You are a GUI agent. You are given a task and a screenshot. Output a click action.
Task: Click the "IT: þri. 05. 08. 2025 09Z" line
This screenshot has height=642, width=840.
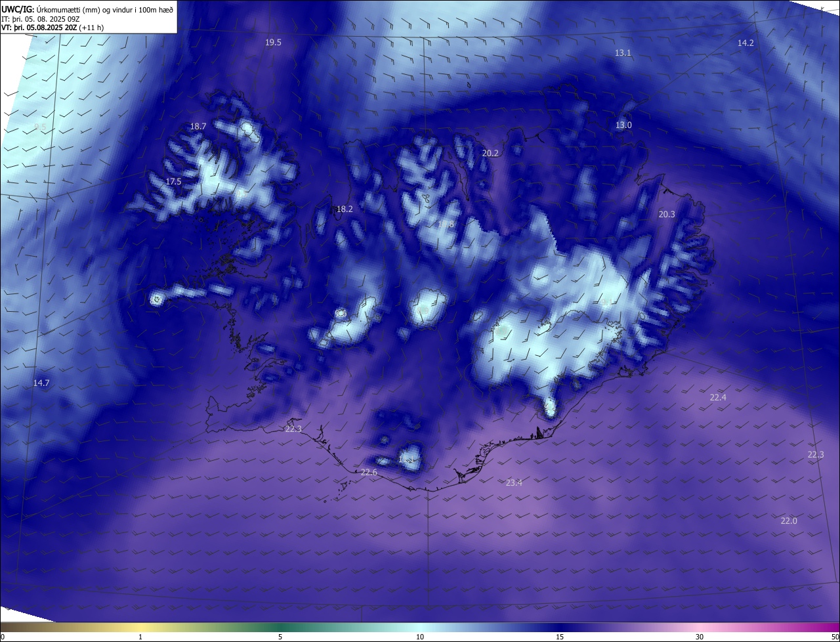(39, 19)
